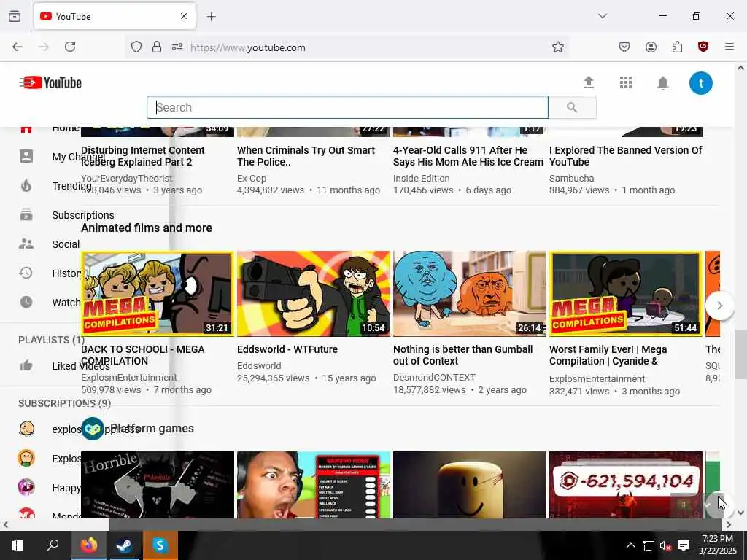Open Worst Family Ever compilation thumbnail
Viewport: 747px width, 560px height.
coord(625,294)
